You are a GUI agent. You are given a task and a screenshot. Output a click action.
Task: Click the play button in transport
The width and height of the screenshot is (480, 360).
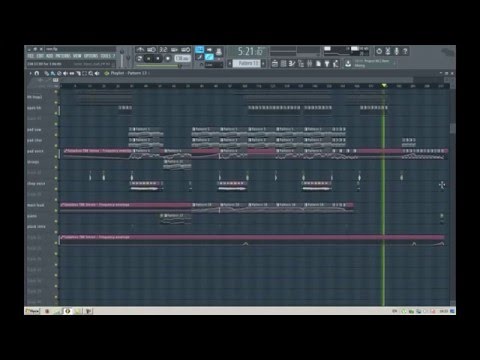tap(149, 59)
